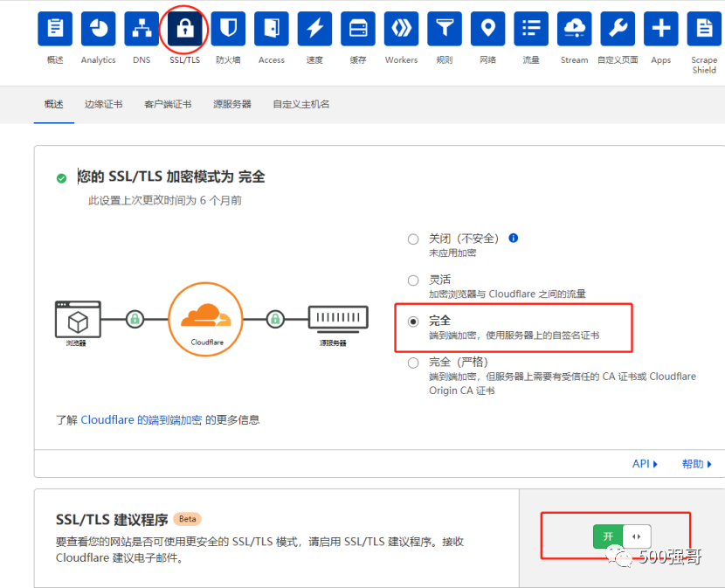725x588 pixels.
Task: Switch to the 源服务器 tab
Action: (x=232, y=104)
